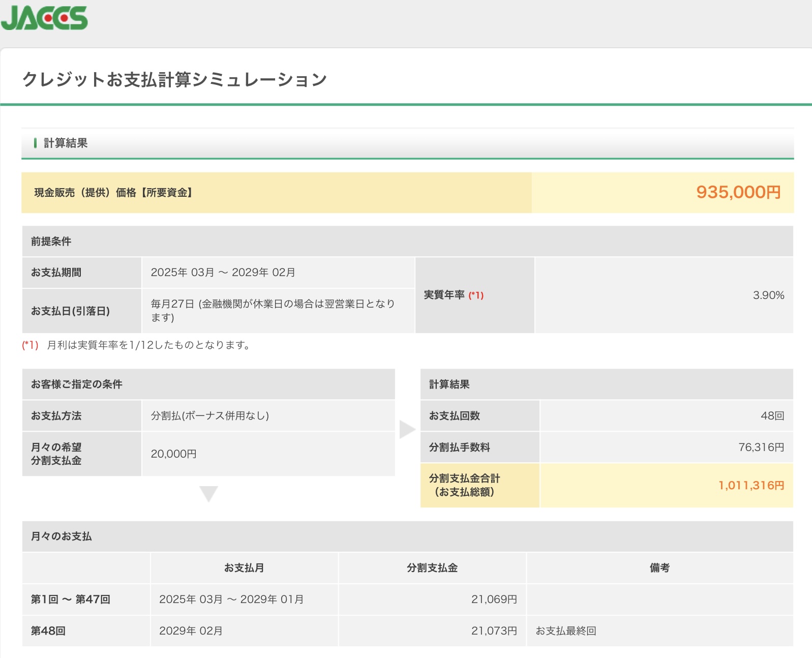Click the 前提条件 header
812x658 pixels.
coord(51,241)
